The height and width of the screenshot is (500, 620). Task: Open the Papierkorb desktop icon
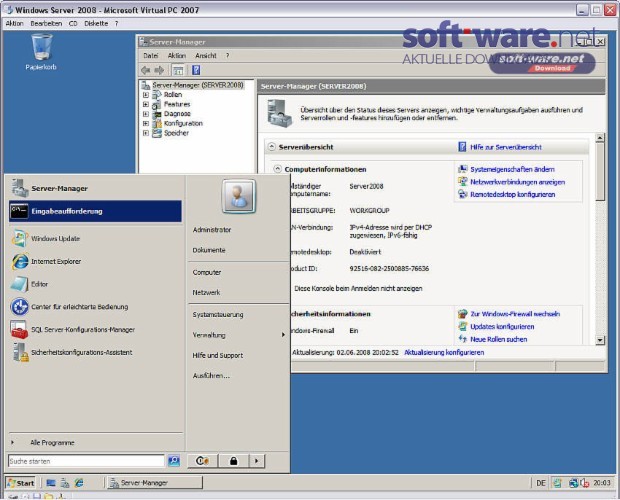click(41, 52)
